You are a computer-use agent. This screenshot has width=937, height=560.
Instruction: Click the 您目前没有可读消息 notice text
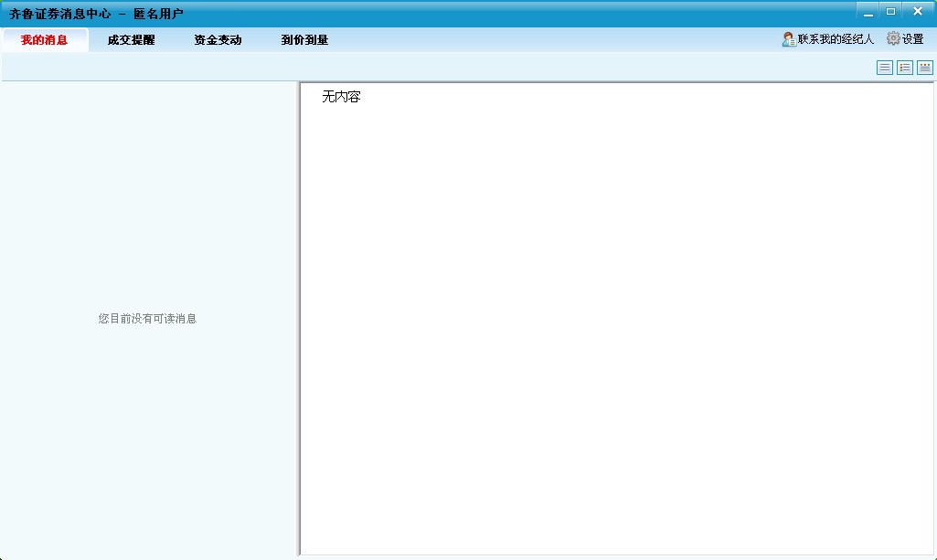(x=147, y=318)
